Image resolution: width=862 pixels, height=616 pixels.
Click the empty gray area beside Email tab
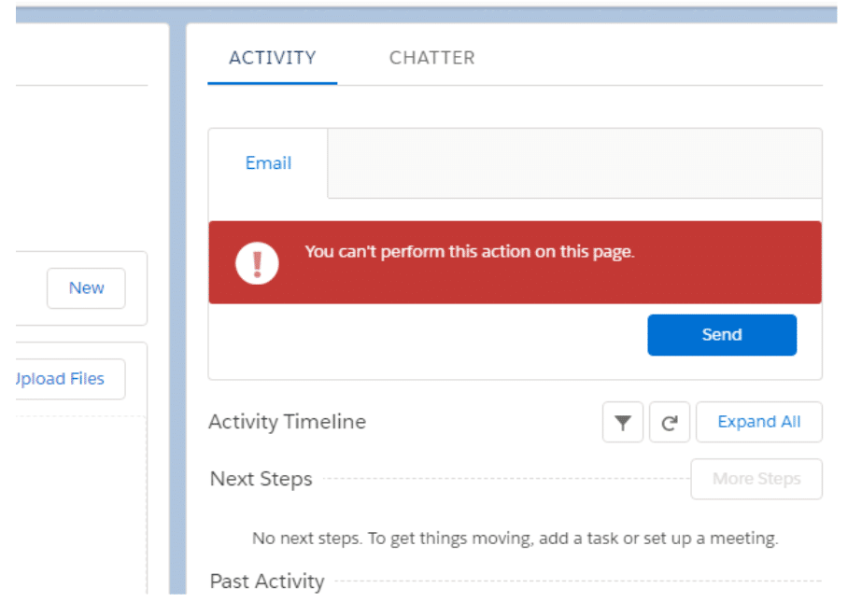pyautogui.click(x=574, y=163)
